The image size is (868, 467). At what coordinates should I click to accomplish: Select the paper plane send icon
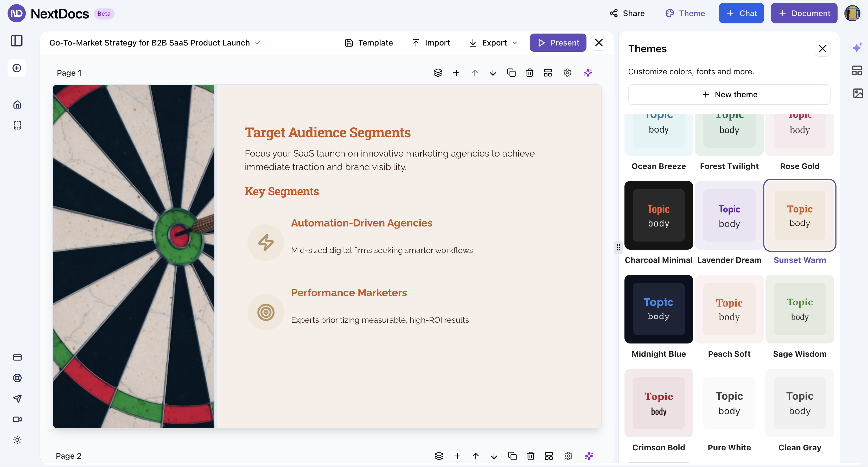(x=17, y=399)
